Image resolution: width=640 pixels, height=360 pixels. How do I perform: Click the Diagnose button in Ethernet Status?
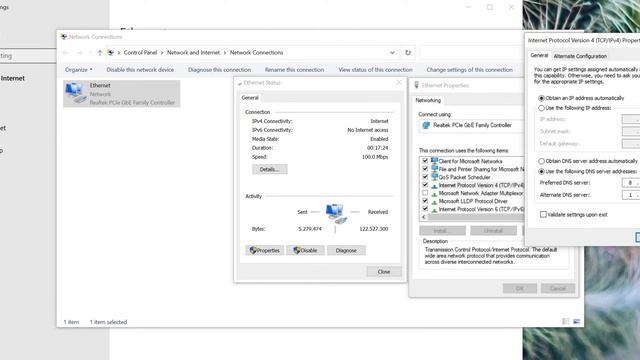coord(346,250)
